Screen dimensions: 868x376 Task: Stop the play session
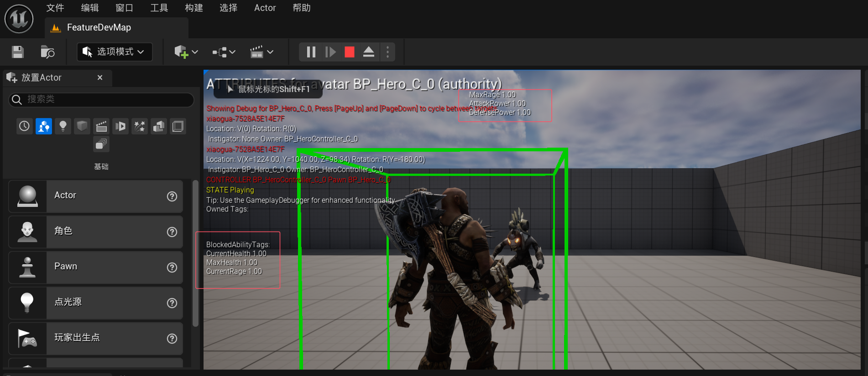coord(350,52)
